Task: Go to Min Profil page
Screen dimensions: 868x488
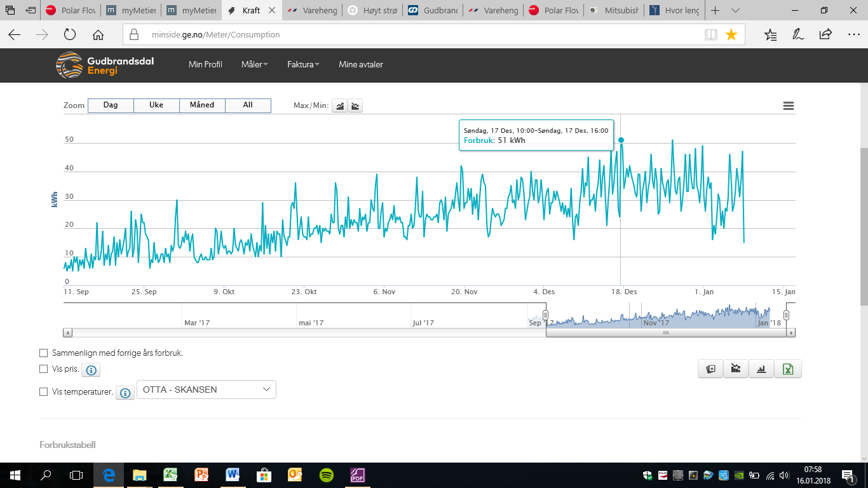Action: 205,64
